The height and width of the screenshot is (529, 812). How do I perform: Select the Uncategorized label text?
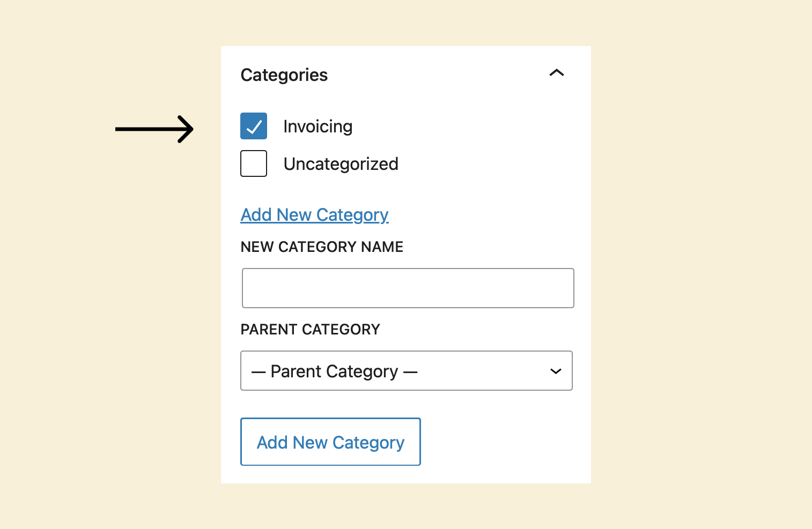click(x=341, y=164)
